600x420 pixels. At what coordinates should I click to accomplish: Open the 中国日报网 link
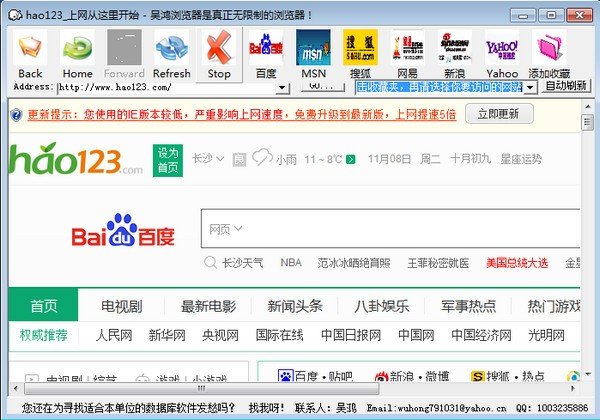pos(351,335)
